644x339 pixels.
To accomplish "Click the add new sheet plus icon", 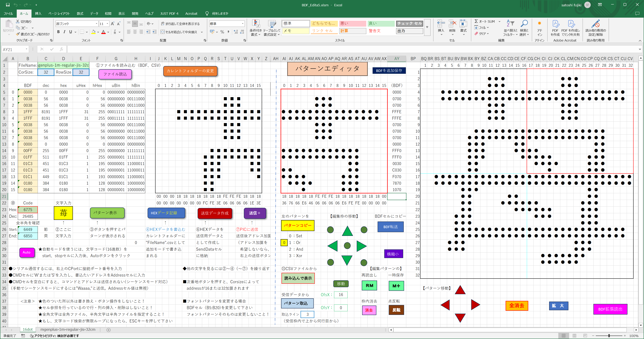I will pyautogui.click(x=109, y=330).
